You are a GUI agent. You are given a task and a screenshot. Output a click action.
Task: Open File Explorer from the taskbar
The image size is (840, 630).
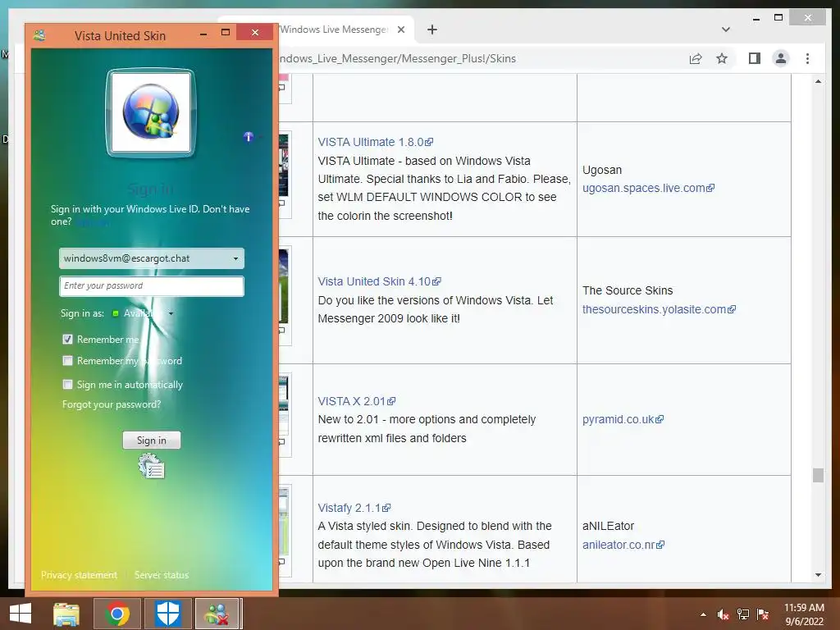tap(66, 614)
